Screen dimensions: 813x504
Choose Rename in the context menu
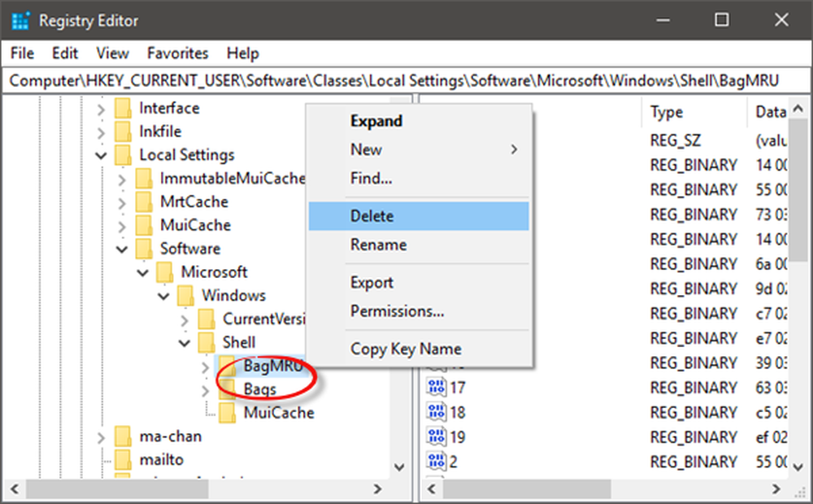(419, 245)
